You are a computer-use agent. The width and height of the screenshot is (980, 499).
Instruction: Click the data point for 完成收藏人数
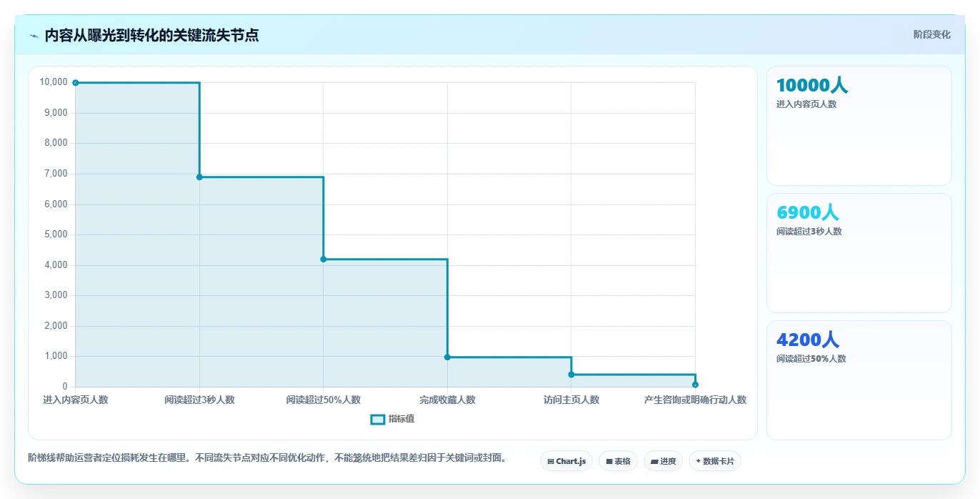pos(447,357)
